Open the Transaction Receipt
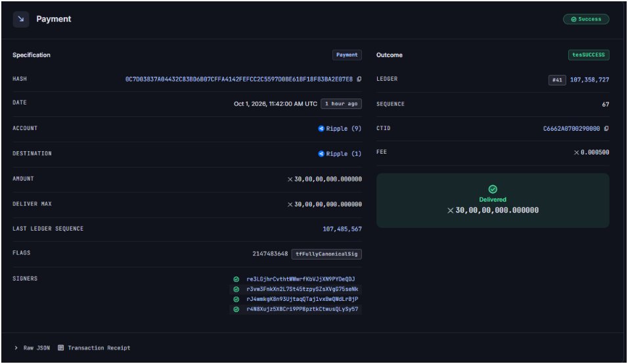The height and width of the screenshot is (364, 628). [x=94, y=348]
